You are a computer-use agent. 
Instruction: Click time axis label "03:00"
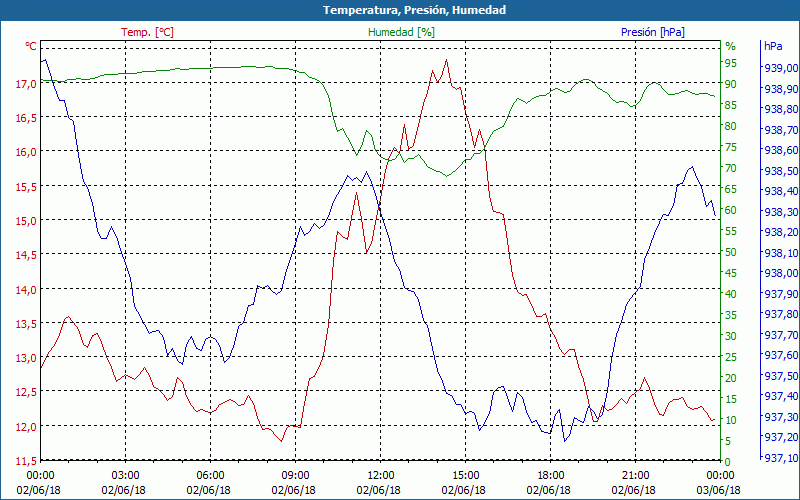[125, 476]
